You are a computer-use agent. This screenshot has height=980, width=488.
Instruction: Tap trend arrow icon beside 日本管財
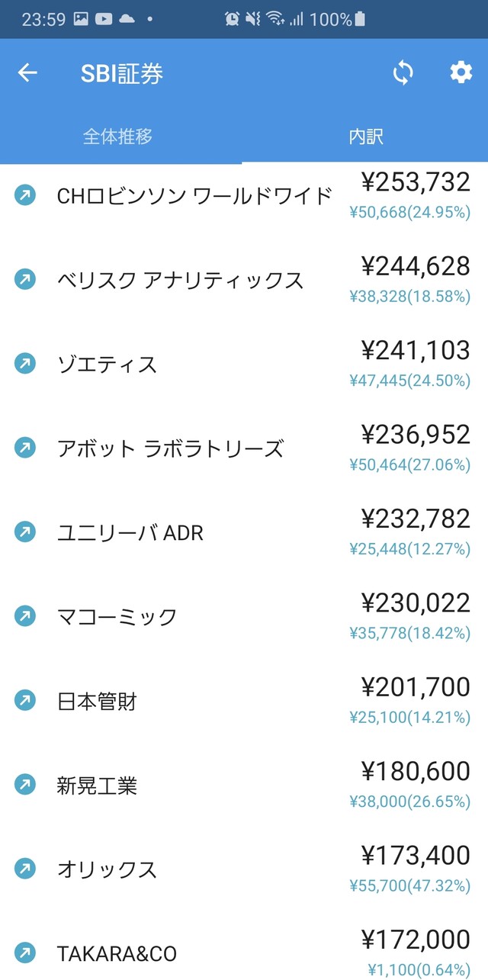[25, 699]
